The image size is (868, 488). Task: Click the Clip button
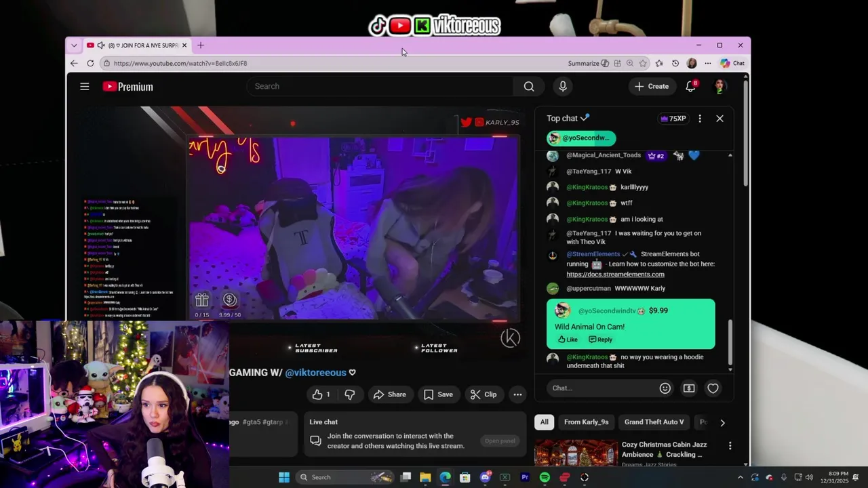click(x=484, y=394)
